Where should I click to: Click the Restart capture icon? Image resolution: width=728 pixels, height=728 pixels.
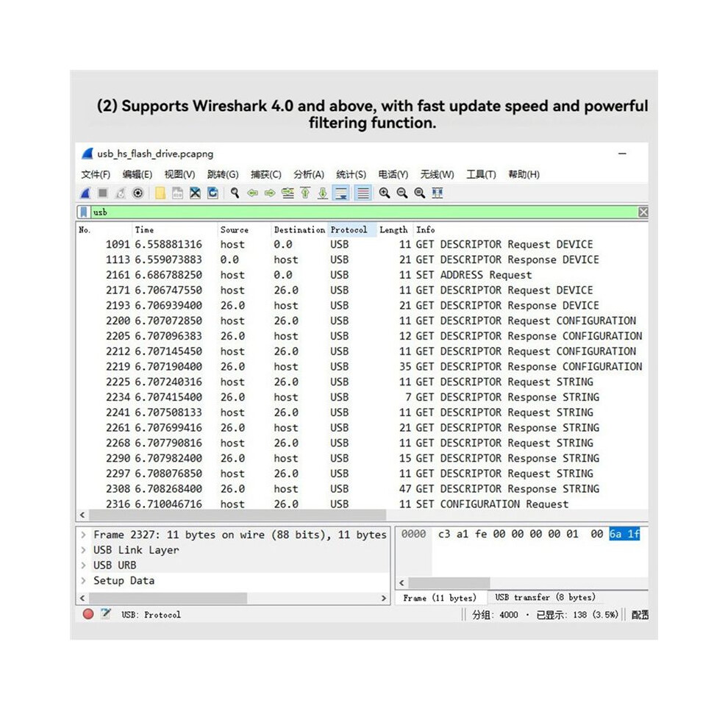[121, 193]
